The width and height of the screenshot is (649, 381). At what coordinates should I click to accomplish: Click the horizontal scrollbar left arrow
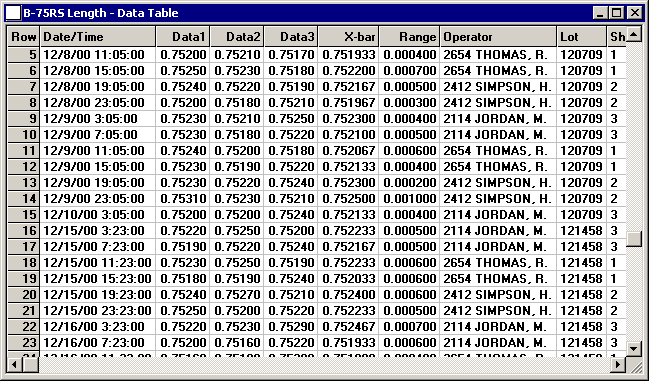15,364
